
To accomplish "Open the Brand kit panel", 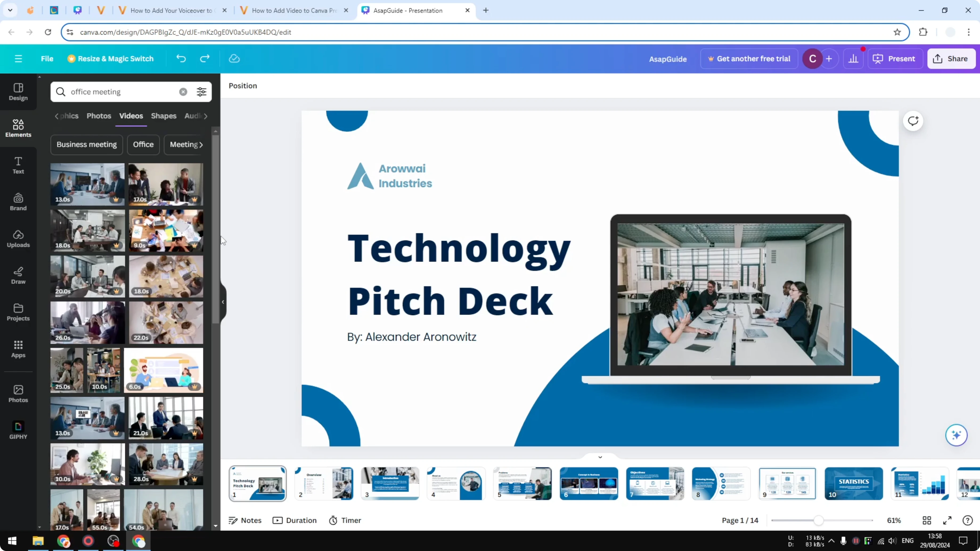I will tap(18, 202).
